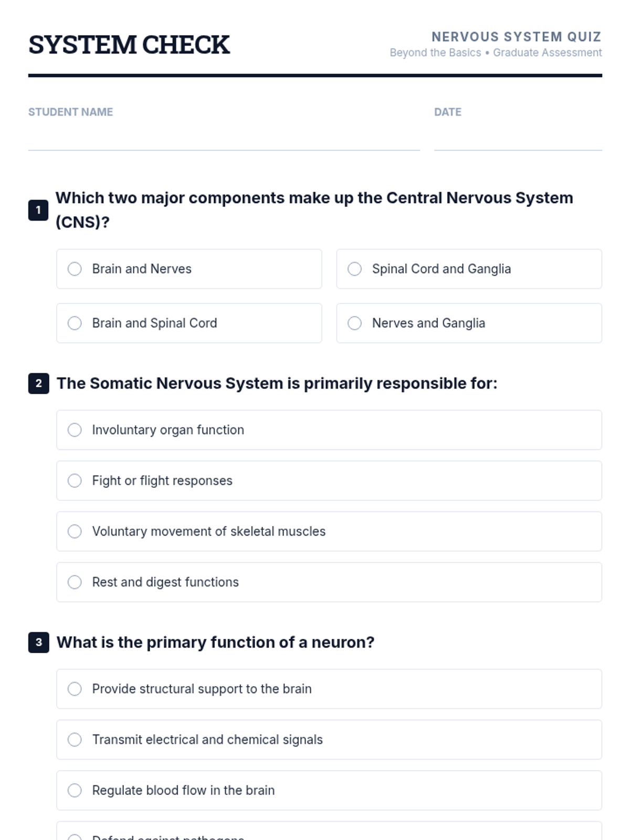Pick "Rest and digest functions" radio button

pos(75,582)
